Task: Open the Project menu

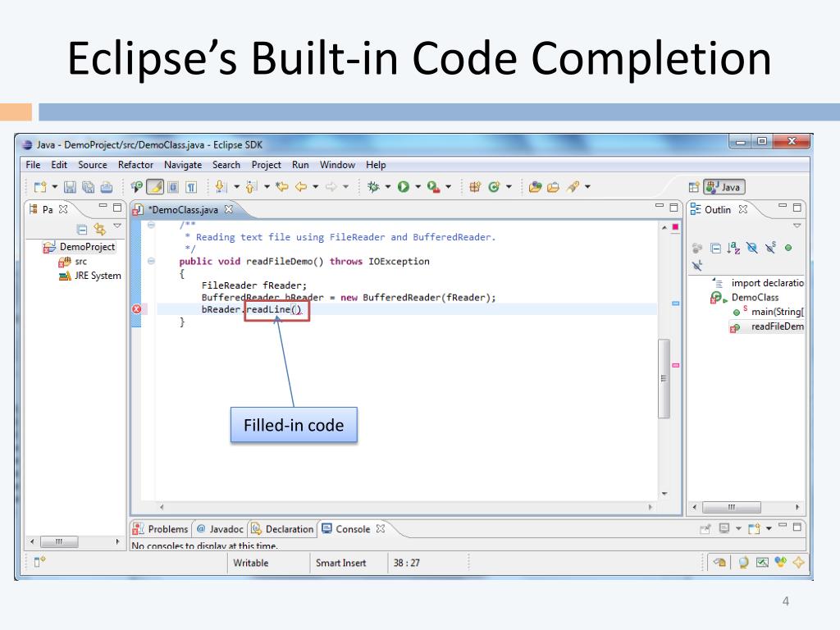Action: click(267, 165)
